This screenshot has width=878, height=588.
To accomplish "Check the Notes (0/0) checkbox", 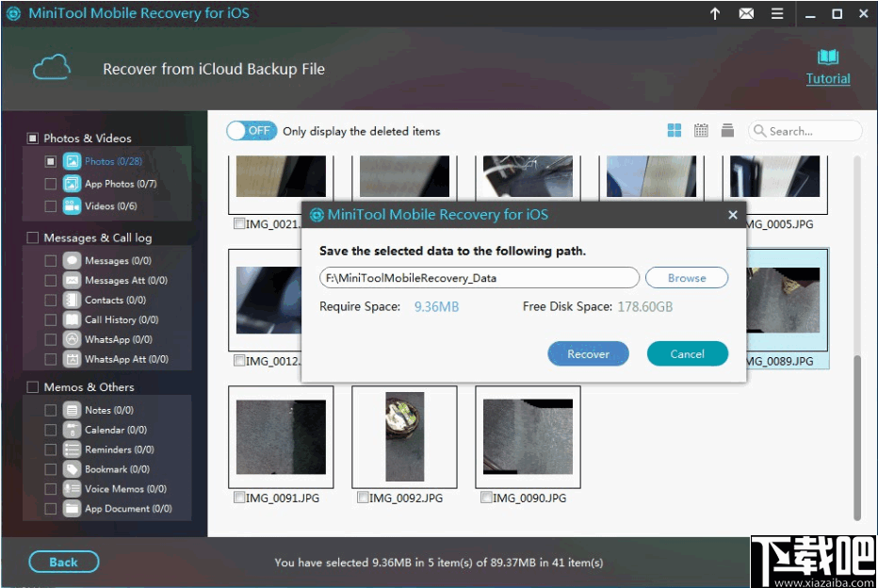I will coord(50,410).
